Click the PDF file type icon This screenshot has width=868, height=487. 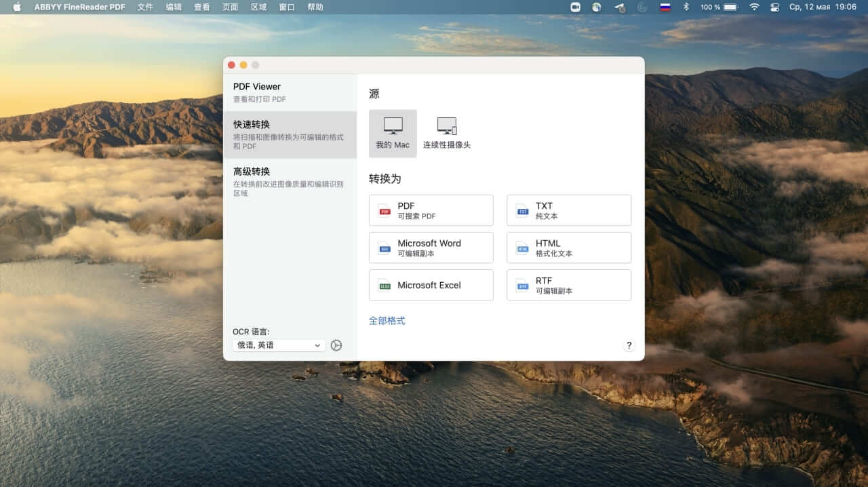[x=384, y=210]
